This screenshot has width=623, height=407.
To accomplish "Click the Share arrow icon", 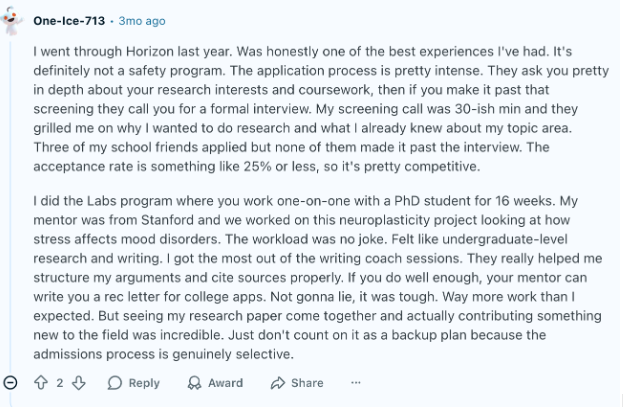I will [x=278, y=383].
